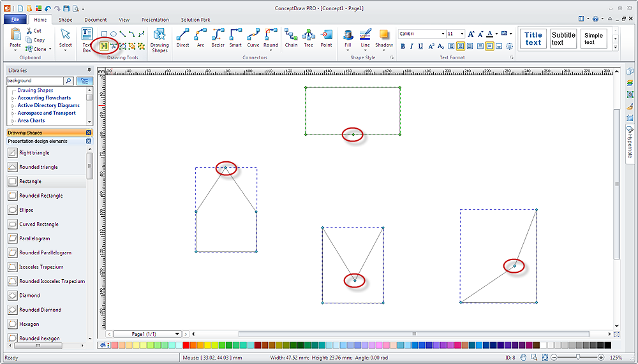Viewport: 638px width, 364px height.
Task: Select the straight line drawing tool
Action: (x=123, y=34)
